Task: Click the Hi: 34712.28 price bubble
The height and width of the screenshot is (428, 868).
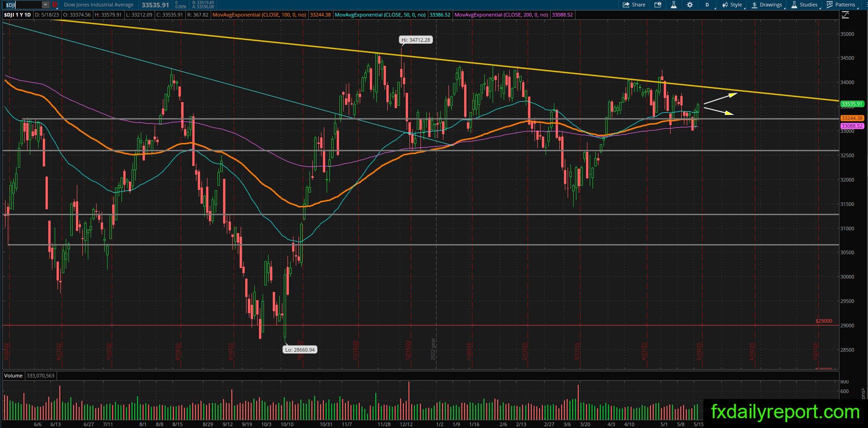Action: click(x=416, y=40)
